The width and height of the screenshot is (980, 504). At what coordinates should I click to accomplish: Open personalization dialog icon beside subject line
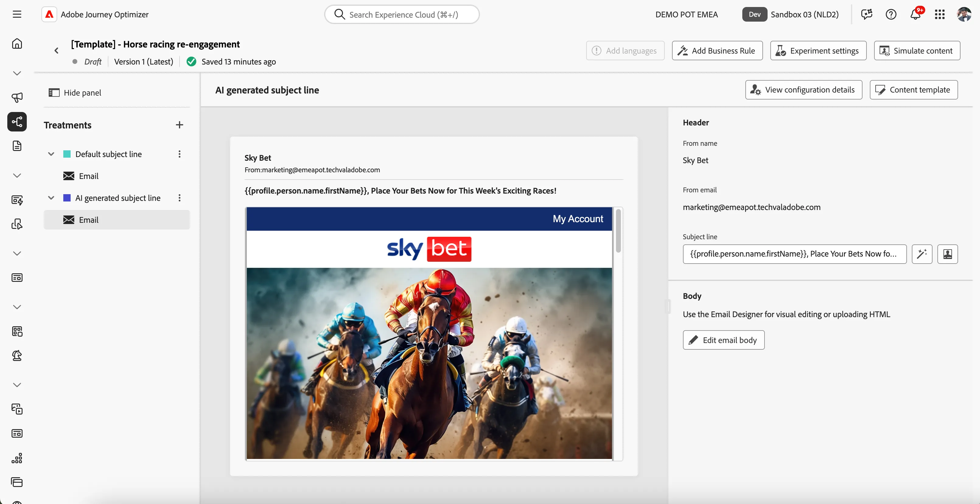(x=947, y=254)
